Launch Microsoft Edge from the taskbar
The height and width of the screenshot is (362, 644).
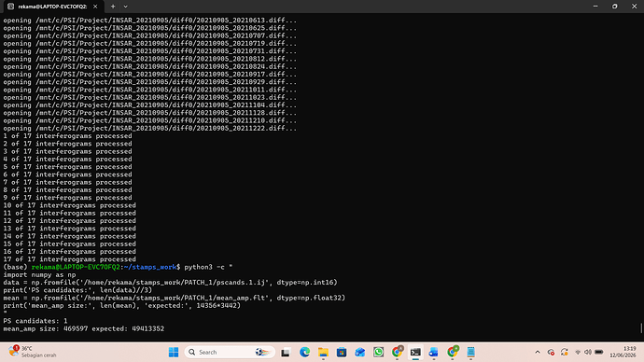(304, 352)
